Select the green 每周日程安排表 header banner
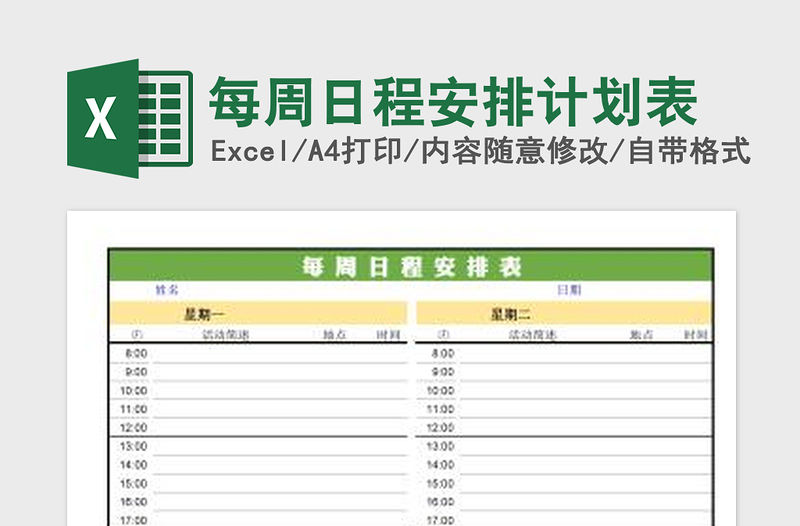Screen dimensions: 800x526 tap(411, 266)
